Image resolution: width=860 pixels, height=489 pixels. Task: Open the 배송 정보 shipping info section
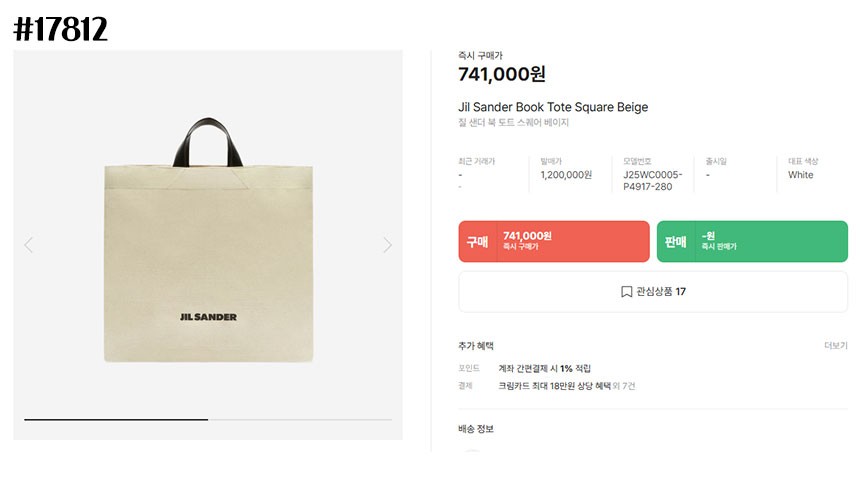[476, 429]
